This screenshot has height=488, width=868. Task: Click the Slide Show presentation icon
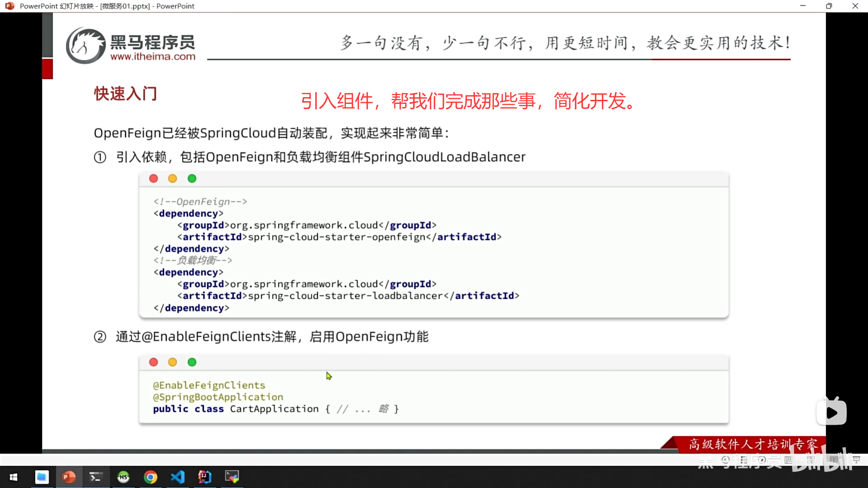pos(856,460)
